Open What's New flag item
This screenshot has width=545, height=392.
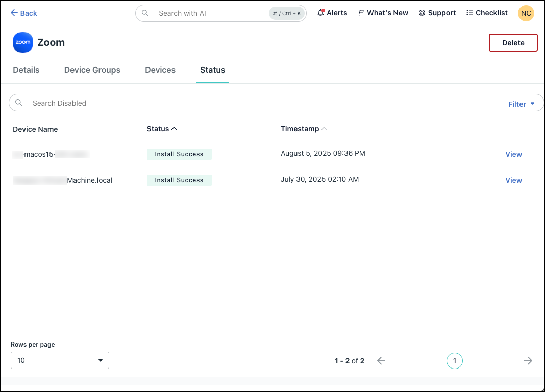click(x=383, y=13)
